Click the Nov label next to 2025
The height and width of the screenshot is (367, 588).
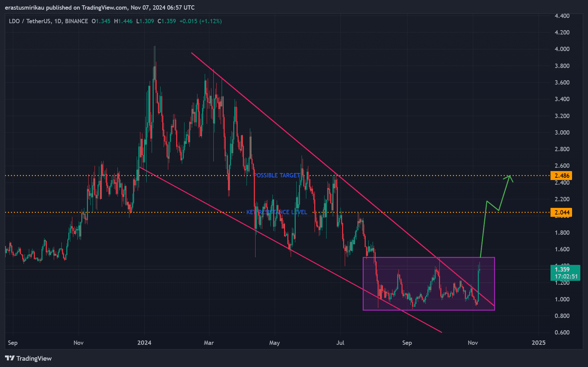pos(473,343)
